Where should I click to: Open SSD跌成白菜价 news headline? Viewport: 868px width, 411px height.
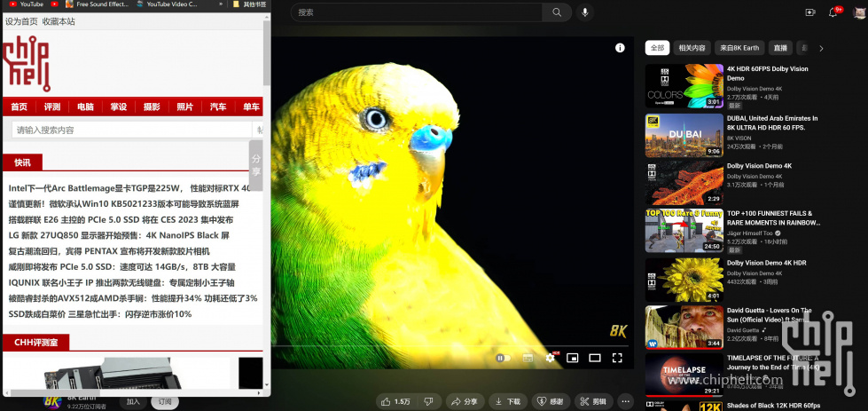coord(100,314)
